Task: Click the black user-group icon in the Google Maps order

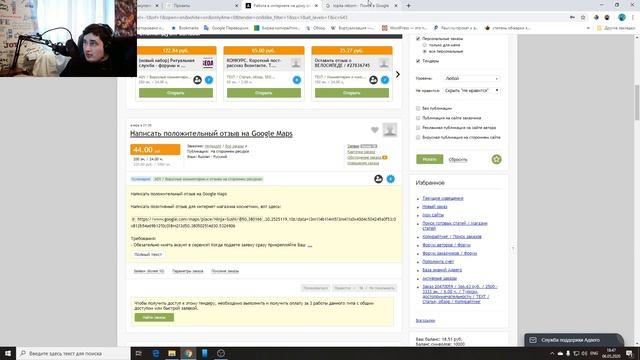Action: pyautogui.click(x=378, y=179)
